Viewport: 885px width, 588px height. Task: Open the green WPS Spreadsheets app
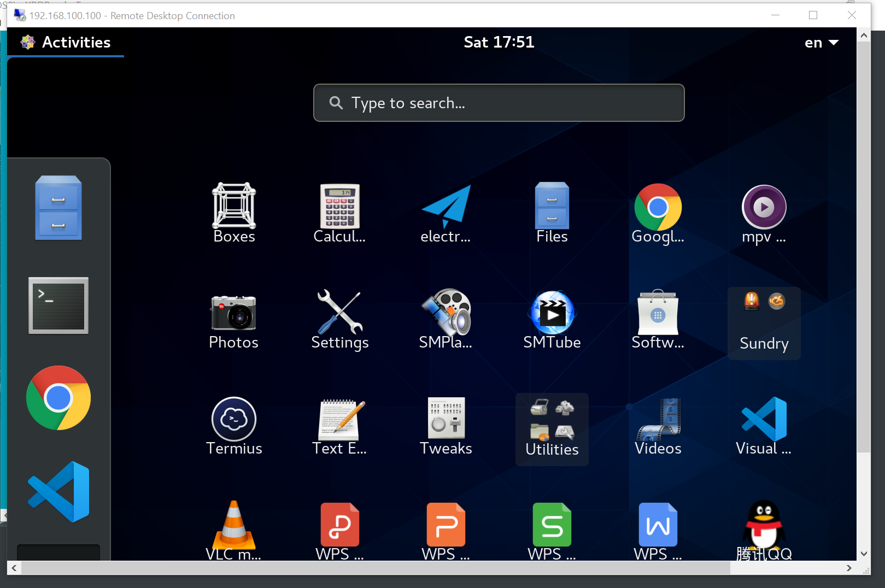pyautogui.click(x=552, y=530)
